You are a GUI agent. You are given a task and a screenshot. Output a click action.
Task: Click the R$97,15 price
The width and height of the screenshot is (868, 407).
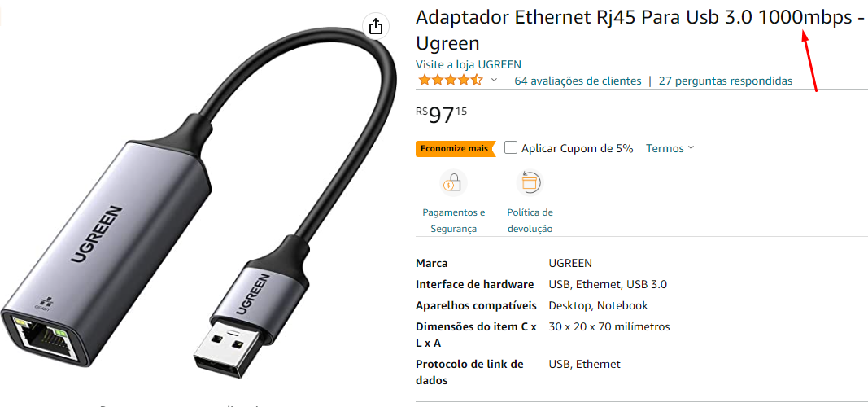441,115
